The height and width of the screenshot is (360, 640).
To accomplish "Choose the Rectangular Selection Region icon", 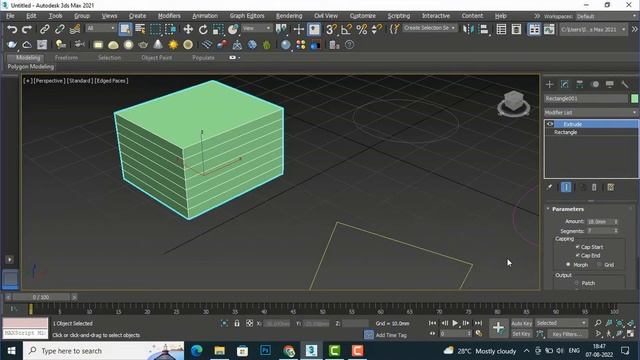I will pos(156,29).
